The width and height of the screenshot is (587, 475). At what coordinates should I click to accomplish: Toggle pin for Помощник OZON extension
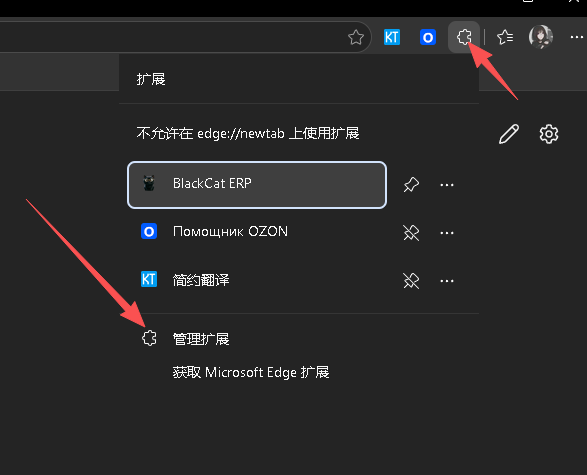coord(411,233)
